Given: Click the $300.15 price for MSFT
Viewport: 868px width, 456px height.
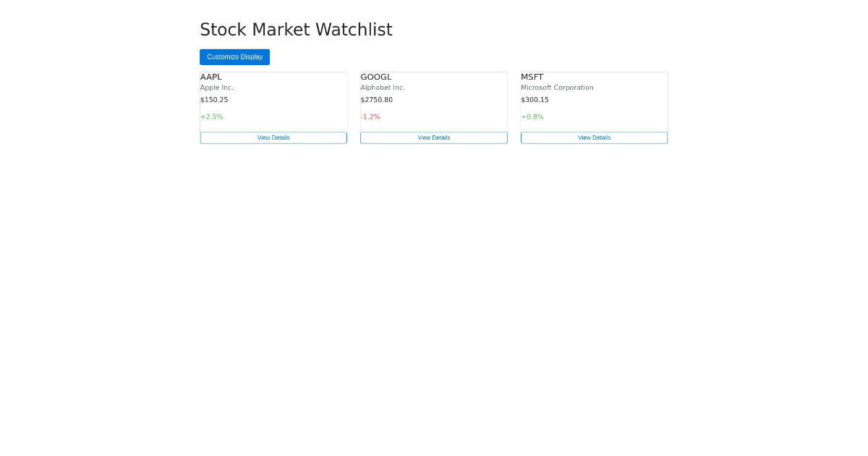Looking at the screenshot, I should [x=535, y=100].
